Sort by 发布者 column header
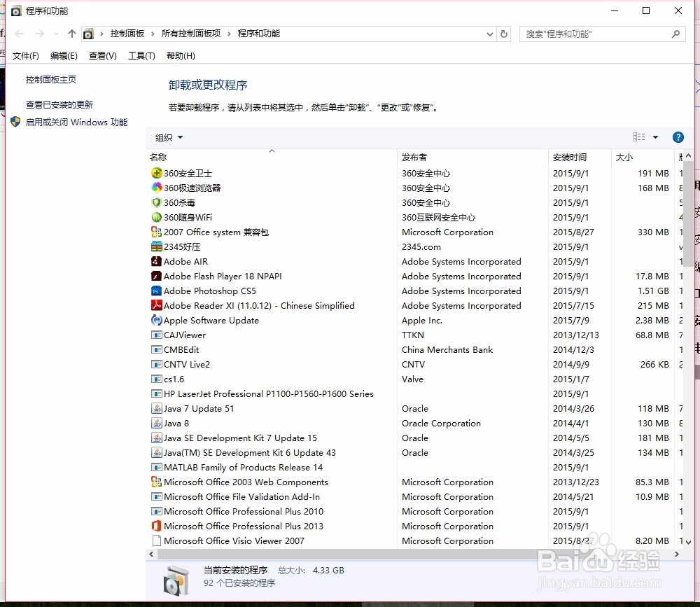The image size is (700, 607). point(472,158)
